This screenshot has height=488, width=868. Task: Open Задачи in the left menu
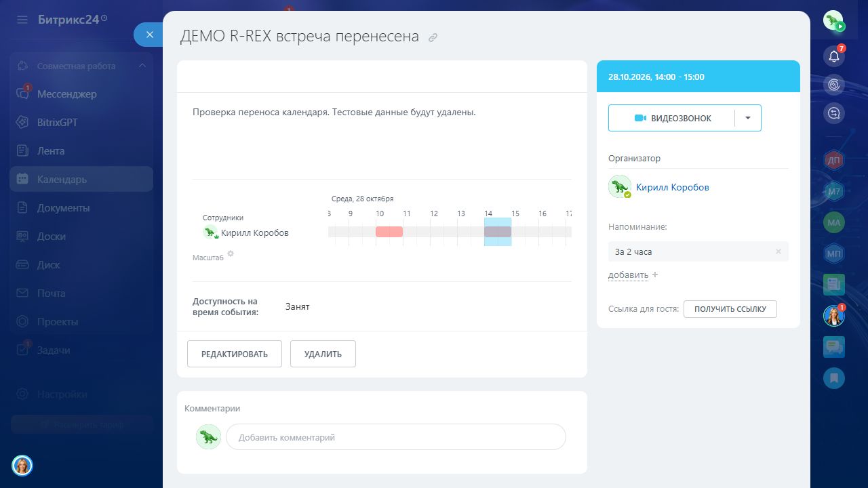pyautogui.click(x=81, y=350)
